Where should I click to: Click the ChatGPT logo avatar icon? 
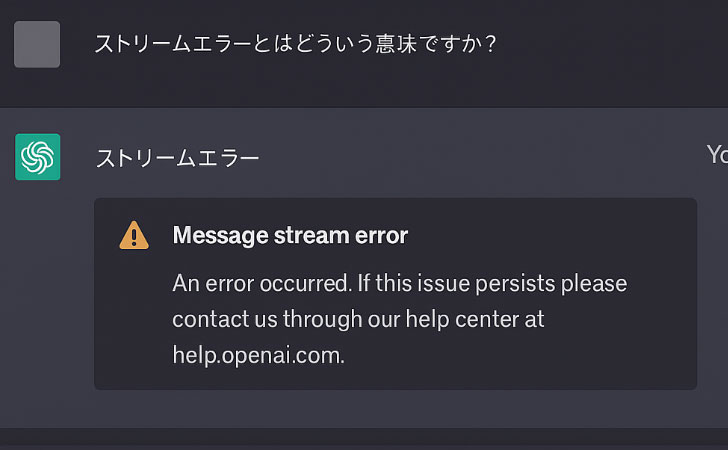38,157
